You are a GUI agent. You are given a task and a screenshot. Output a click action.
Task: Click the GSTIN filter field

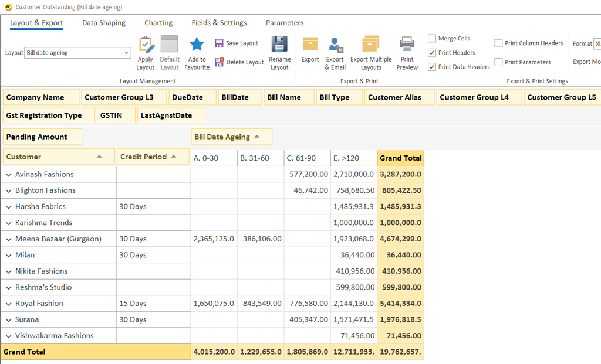point(116,115)
